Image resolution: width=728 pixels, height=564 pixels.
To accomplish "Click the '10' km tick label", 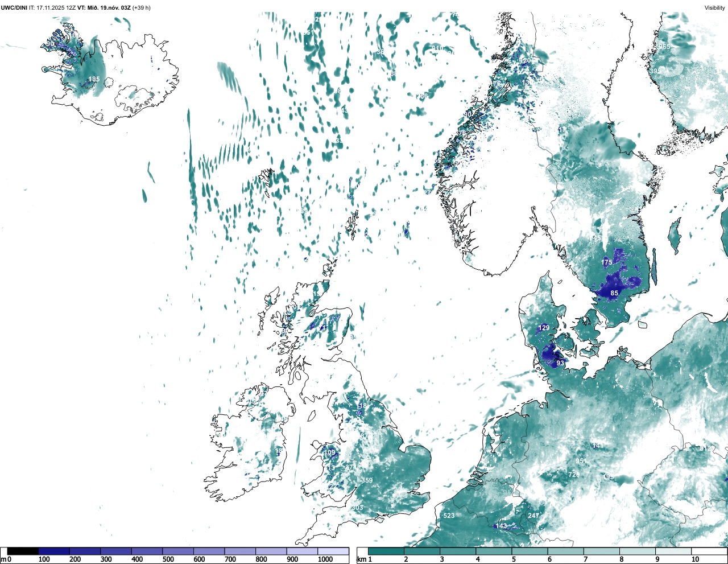I will click(x=695, y=560).
